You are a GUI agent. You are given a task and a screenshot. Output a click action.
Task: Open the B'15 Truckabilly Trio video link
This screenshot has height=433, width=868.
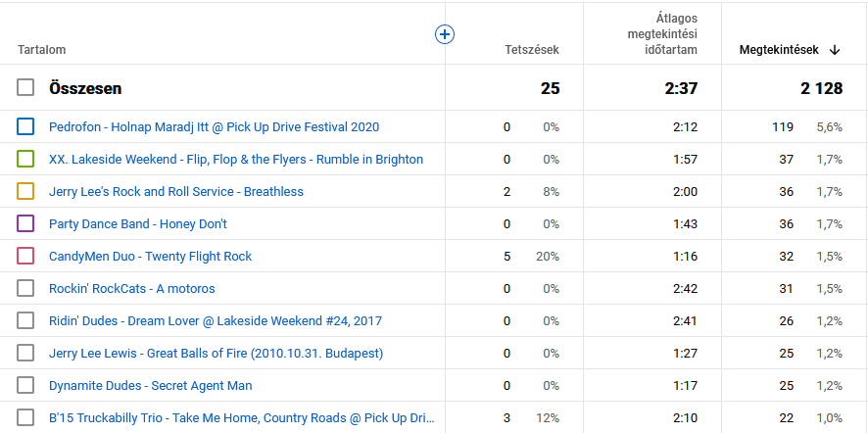[241, 417]
